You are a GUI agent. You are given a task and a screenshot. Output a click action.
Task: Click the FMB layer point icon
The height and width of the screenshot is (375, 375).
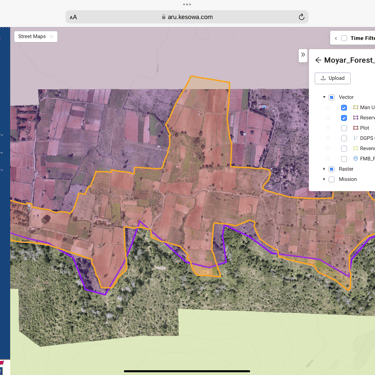(356, 159)
